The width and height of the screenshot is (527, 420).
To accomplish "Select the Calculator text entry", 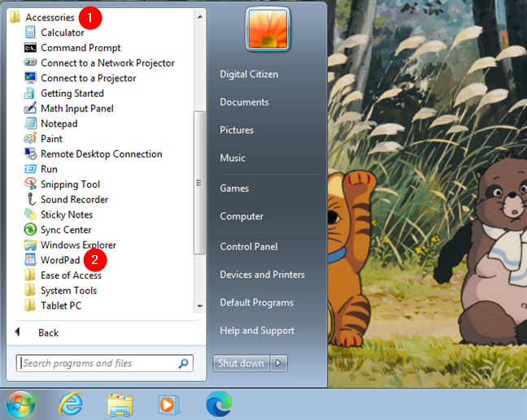I will 62,32.
